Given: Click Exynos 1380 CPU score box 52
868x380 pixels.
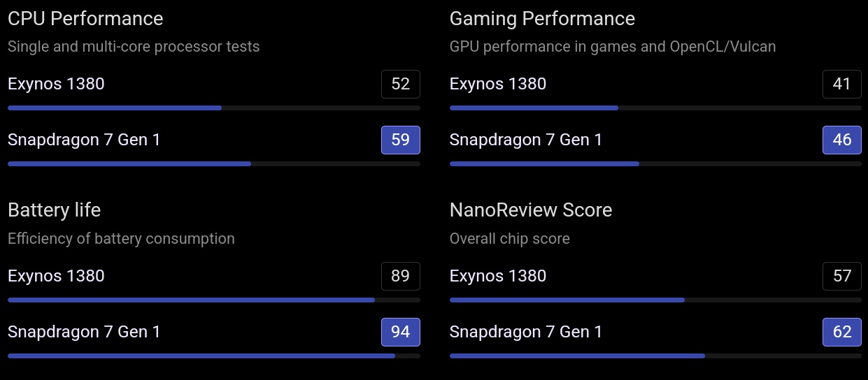Looking at the screenshot, I should tap(400, 84).
